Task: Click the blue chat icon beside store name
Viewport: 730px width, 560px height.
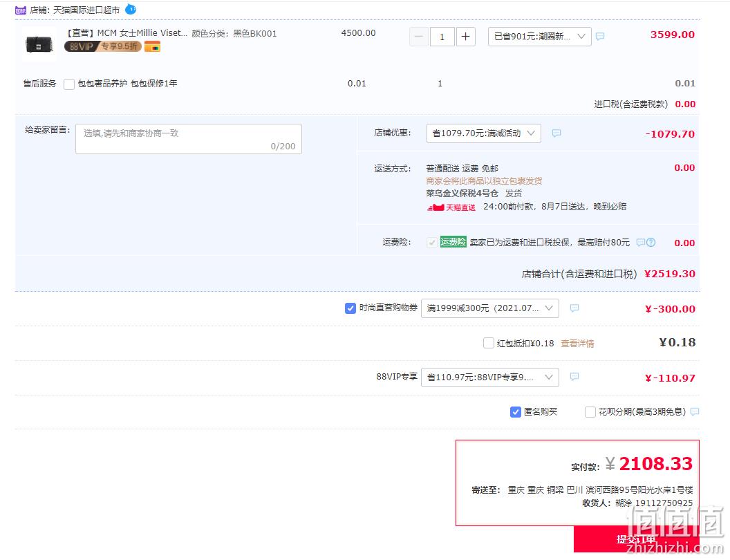Action: pos(131,9)
